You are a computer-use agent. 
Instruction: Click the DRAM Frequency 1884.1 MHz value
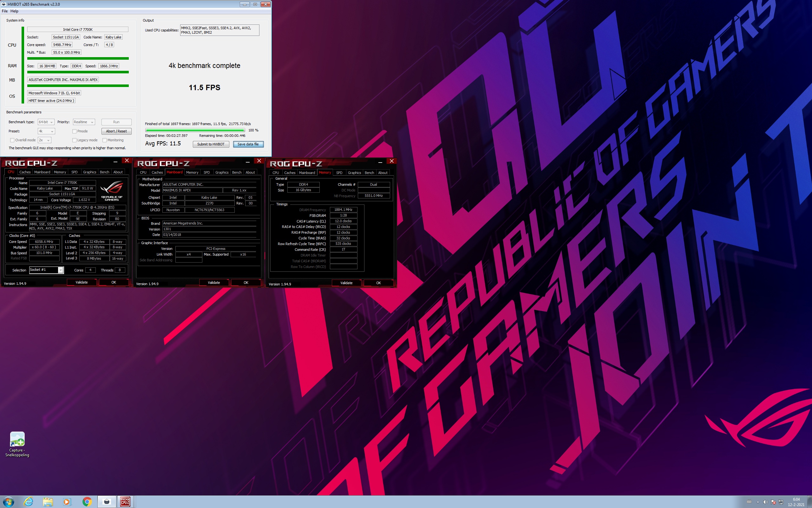point(343,210)
